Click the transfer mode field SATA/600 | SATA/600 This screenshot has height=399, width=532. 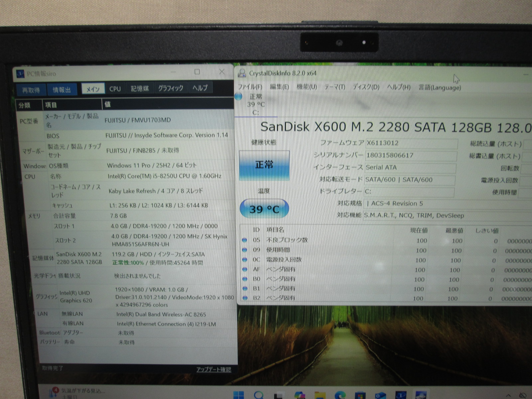[410, 180]
